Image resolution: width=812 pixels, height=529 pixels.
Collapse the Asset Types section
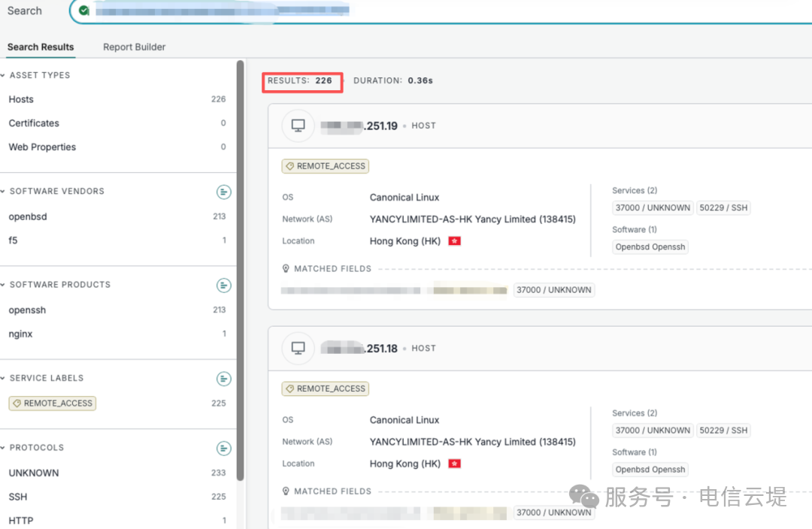3,76
